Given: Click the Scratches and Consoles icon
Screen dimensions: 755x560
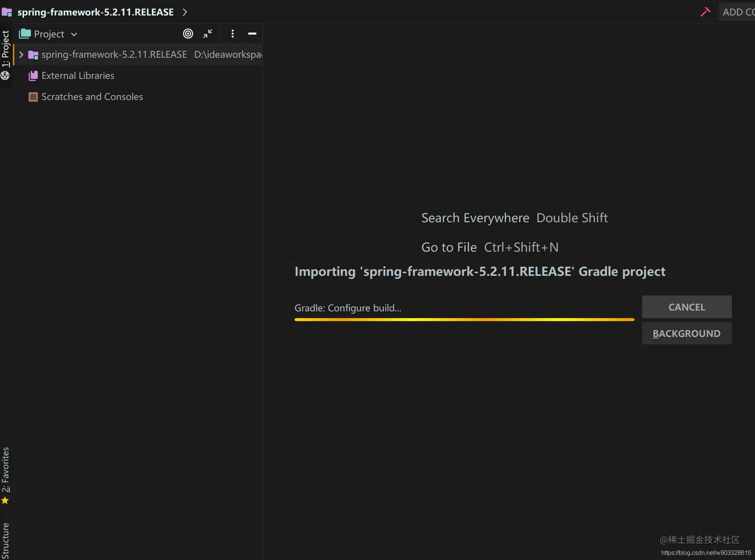Looking at the screenshot, I should (x=33, y=97).
